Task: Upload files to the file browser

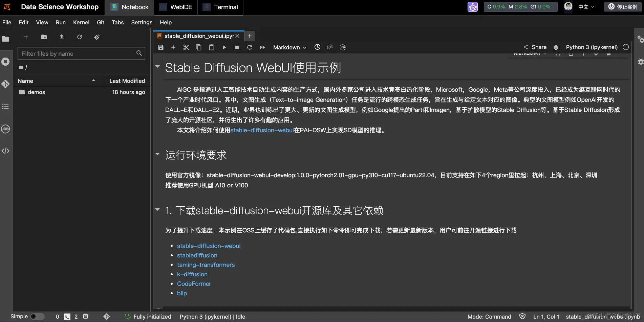Action: pyautogui.click(x=62, y=37)
